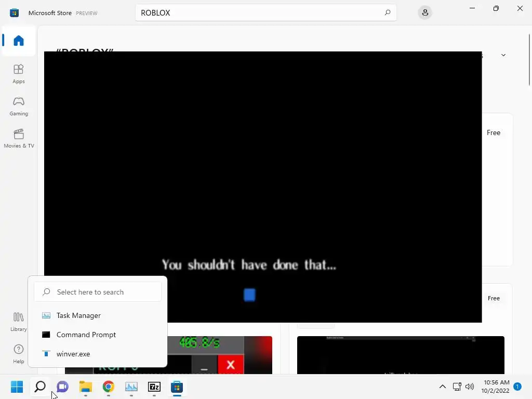
Task: Open the Home tab in Microsoft Store sidebar
Action: [x=19, y=41]
